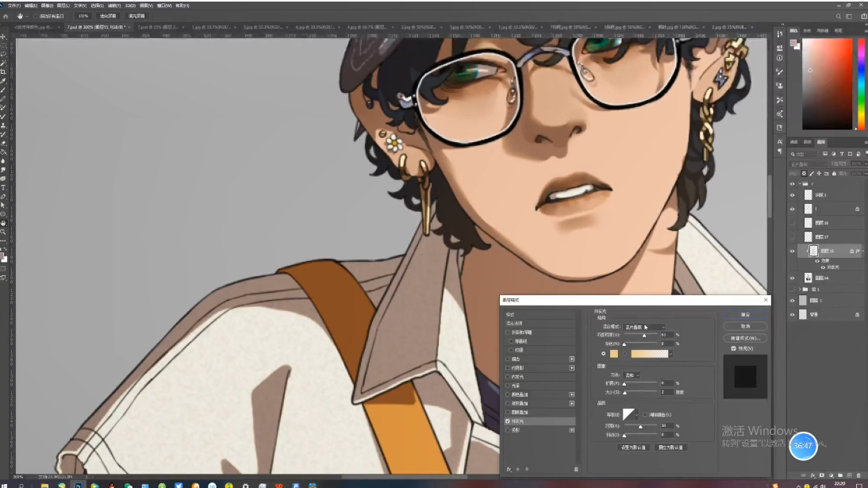868x488 pixels.
Task: Click the Home icon in options bar
Action: pyautogui.click(x=6, y=16)
